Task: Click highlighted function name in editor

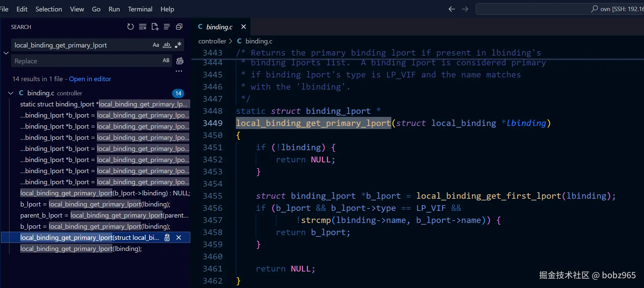Action: (313, 123)
